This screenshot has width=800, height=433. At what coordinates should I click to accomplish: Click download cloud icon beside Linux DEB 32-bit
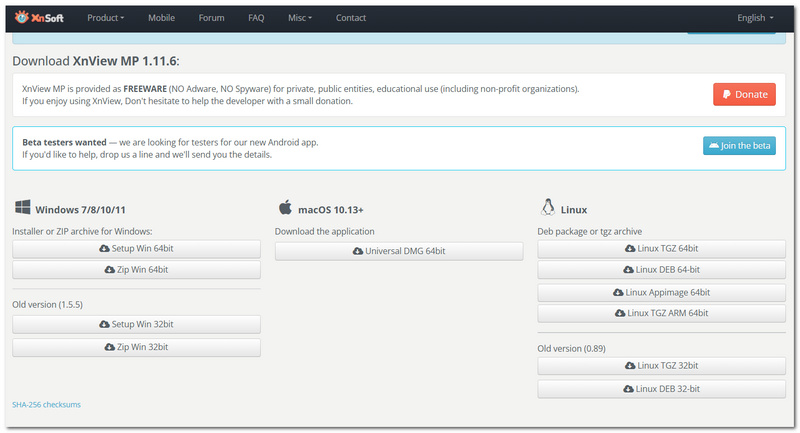coord(628,389)
